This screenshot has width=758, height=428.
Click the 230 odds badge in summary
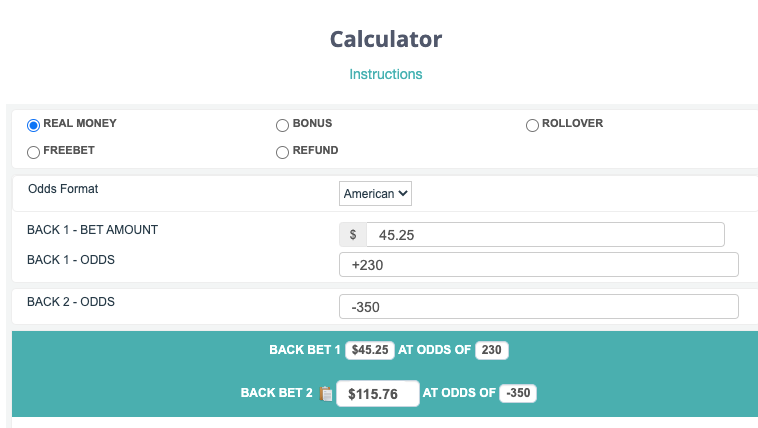coord(492,350)
